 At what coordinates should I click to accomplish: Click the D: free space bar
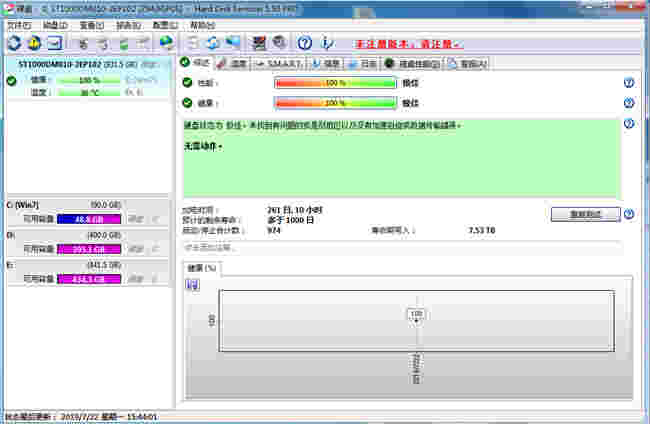point(89,249)
